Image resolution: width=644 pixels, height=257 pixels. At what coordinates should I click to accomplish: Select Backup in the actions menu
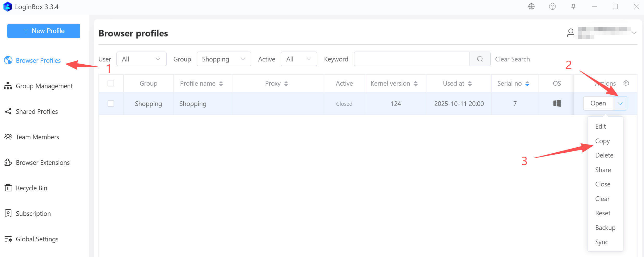tap(605, 228)
